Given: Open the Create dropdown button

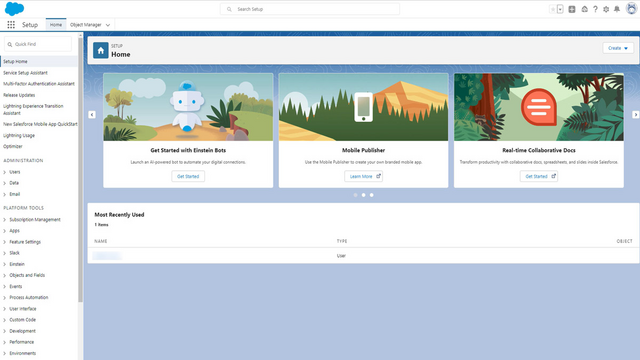Looking at the screenshot, I should (618, 48).
